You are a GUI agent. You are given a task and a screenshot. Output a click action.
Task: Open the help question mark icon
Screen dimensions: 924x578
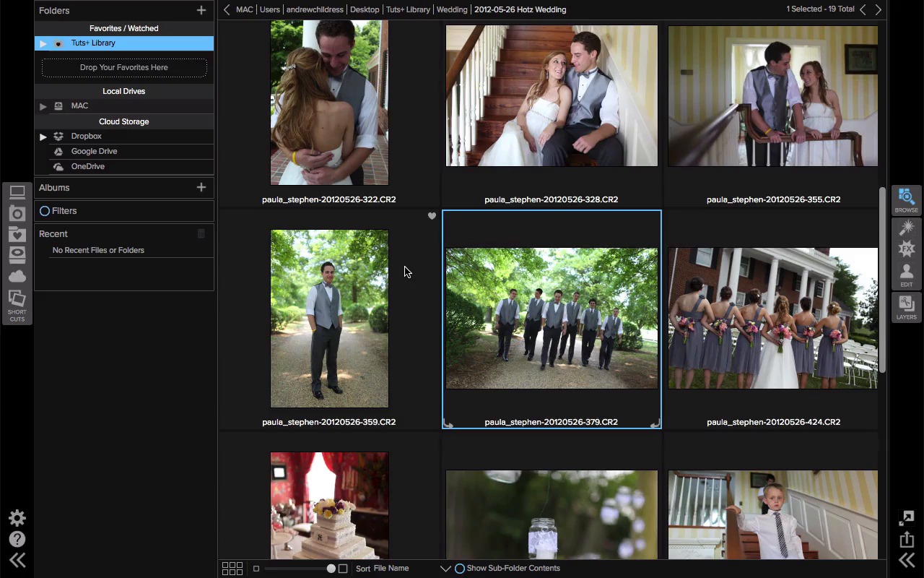[17, 539]
